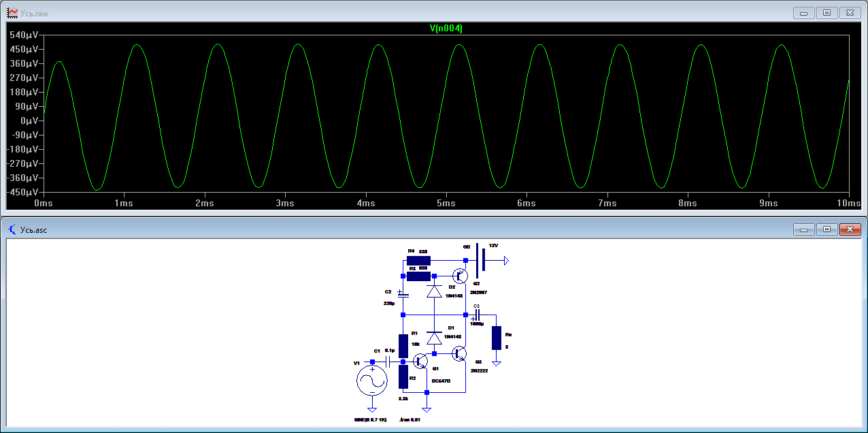Select the 2N2907 PNP transistor symbol
Screen dimensions: 868x433
(x=461, y=276)
